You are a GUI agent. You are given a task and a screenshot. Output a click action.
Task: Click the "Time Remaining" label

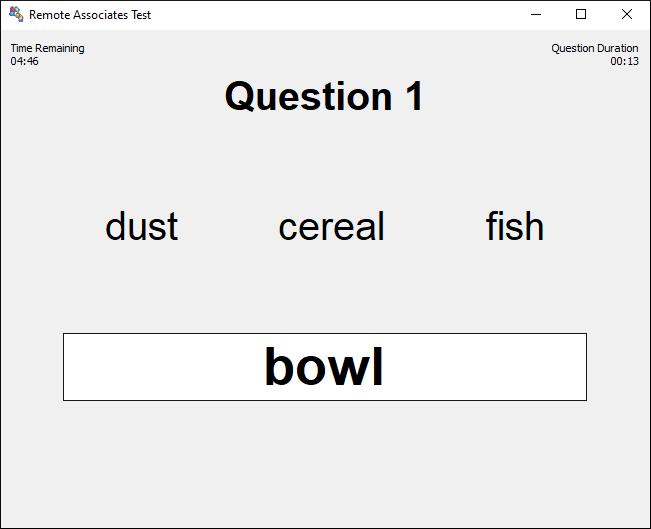(x=47, y=48)
